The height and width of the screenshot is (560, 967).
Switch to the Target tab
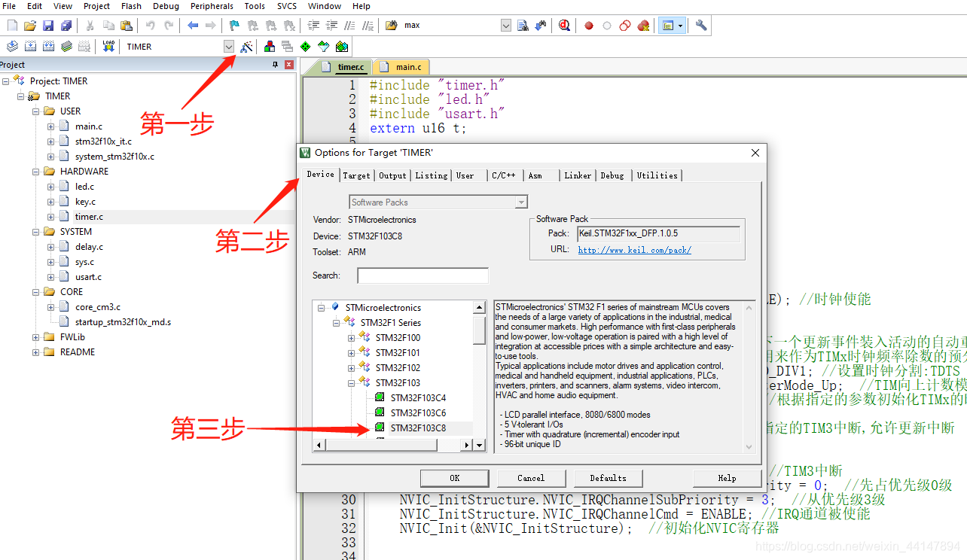[x=356, y=175]
